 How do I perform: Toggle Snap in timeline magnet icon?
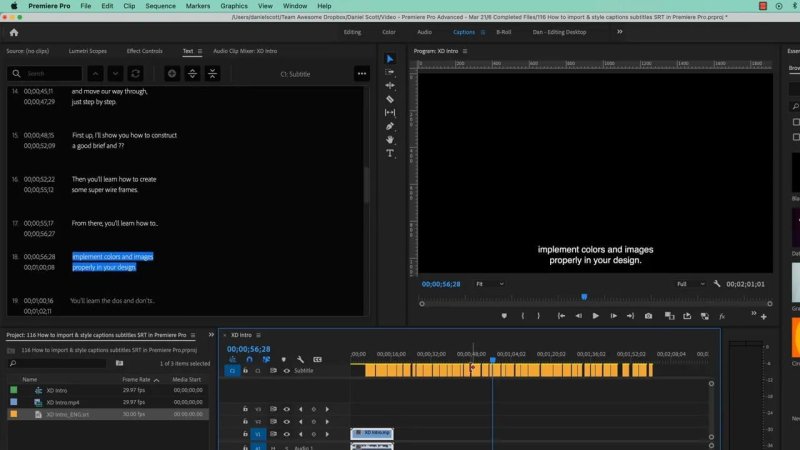click(249, 360)
